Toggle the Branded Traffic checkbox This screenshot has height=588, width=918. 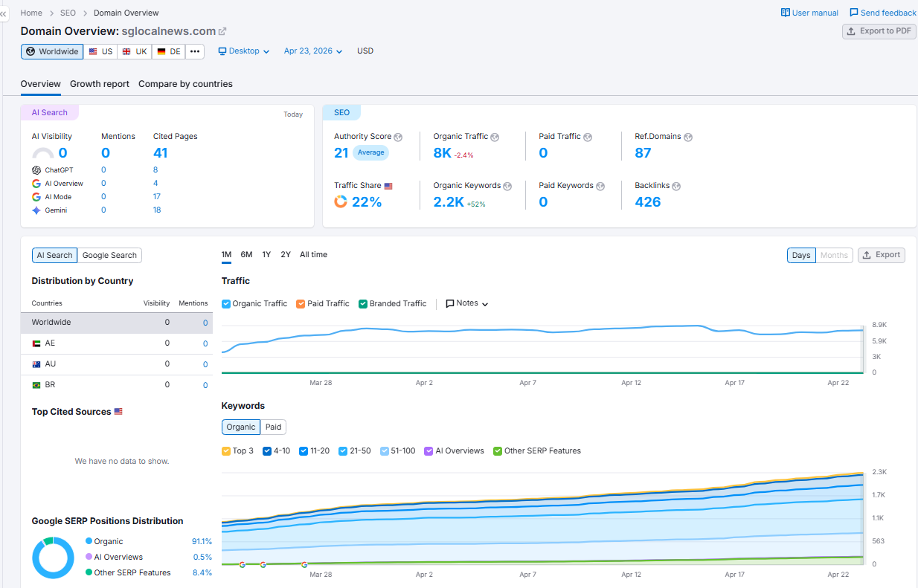pos(363,303)
